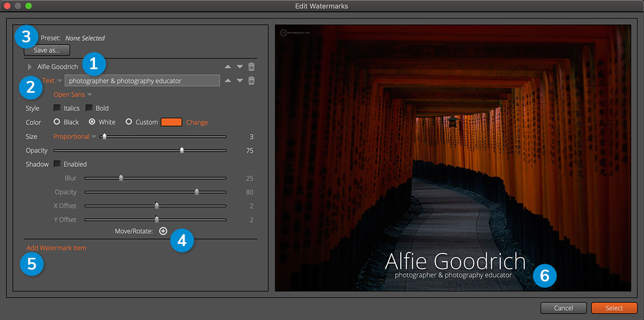The image size is (644, 320).
Task: Click the Add Watermark Item link
Action: [x=56, y=248]
